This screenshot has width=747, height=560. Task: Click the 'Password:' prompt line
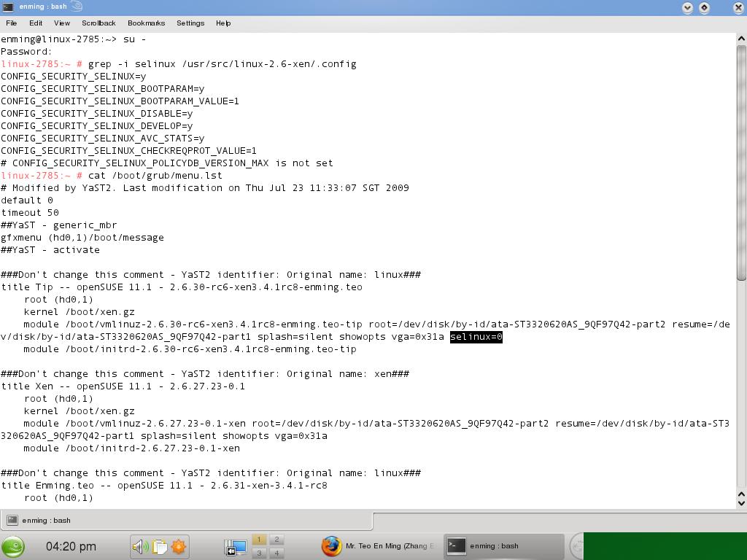[x=26, y=52]
